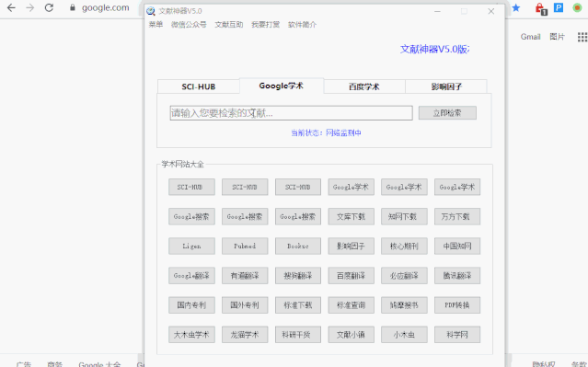Click the 当前状态 network status text
Viewport: 588px width, 367px height.
click(326, 132)
